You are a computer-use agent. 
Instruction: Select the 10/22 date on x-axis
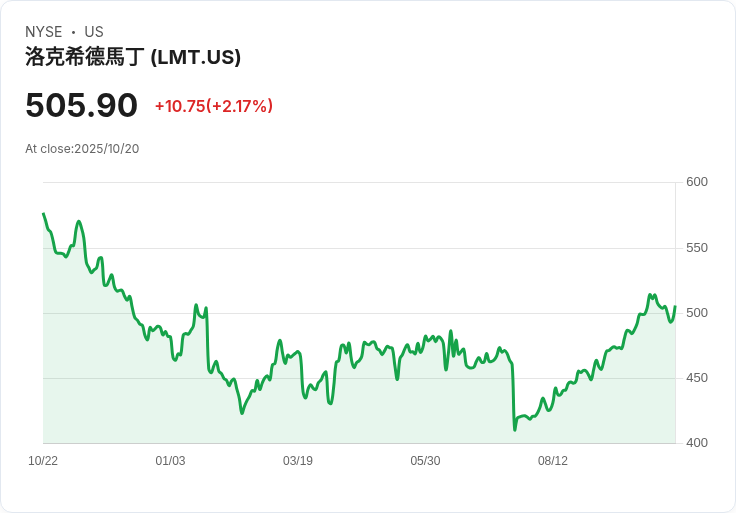tap(43, 461)
